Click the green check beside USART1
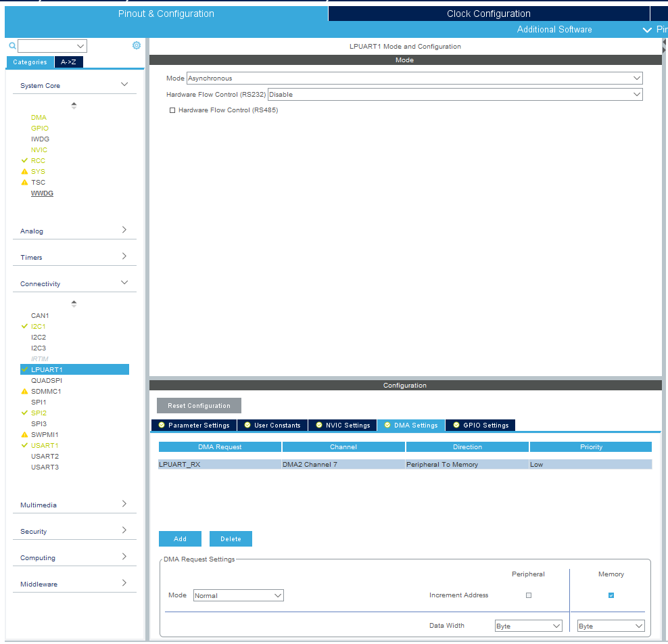 pyautogui.click(x=24, y=445)
